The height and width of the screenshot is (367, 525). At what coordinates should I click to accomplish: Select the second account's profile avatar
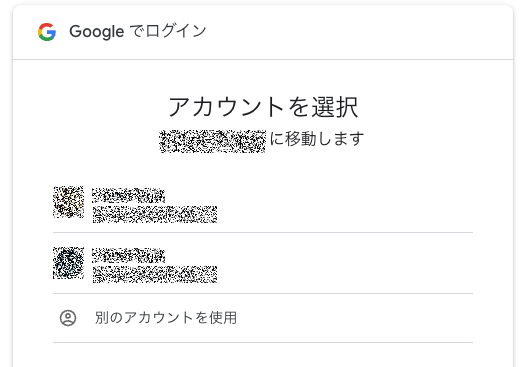(68, 263)
